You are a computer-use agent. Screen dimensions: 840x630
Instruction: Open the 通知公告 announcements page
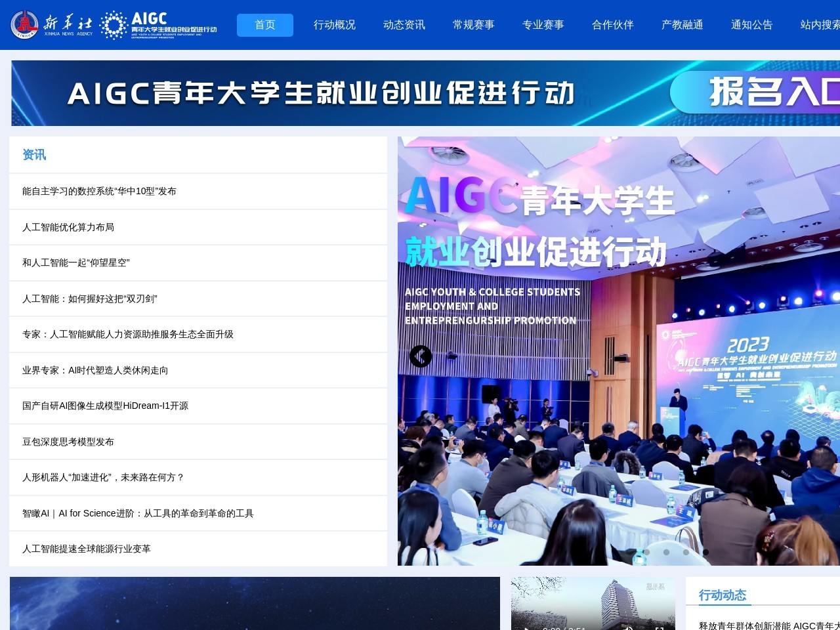coord(752,25)
